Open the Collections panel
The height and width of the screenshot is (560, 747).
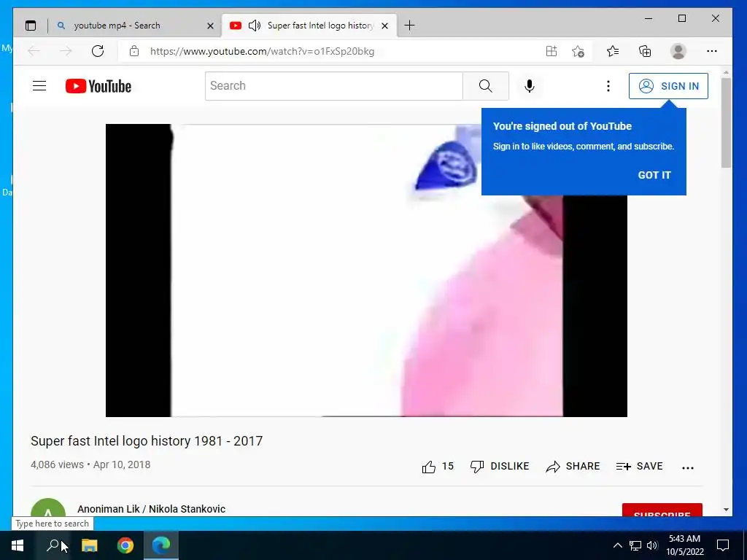(x=645, y=51)
